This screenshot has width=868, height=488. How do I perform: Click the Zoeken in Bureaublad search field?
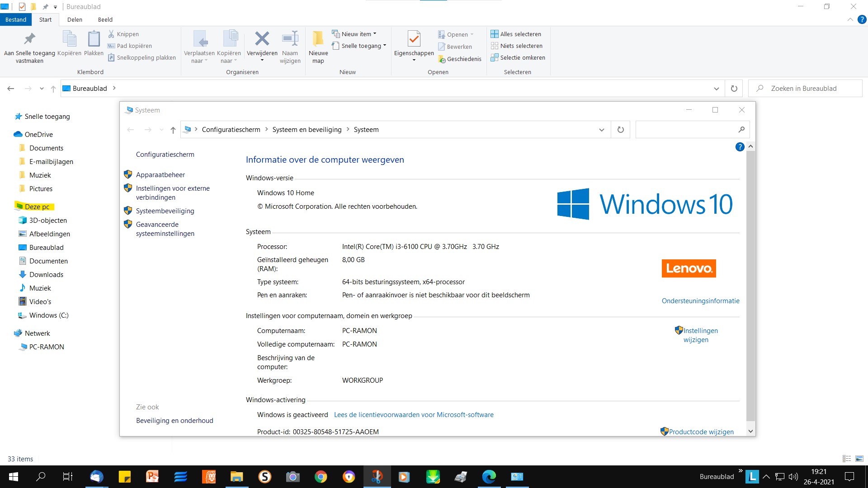point(805,89)
